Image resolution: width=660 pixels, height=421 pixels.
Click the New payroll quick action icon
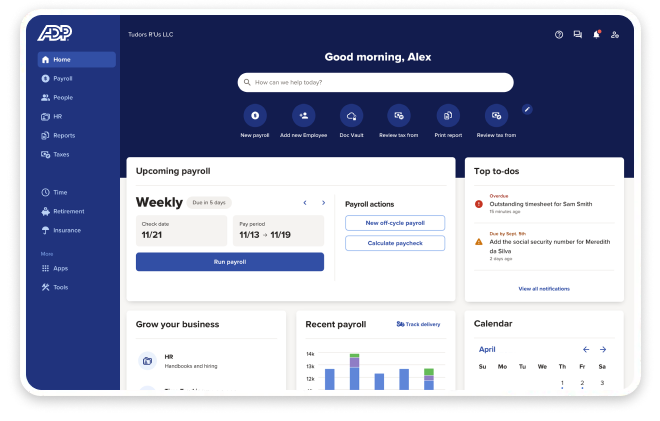point(255,115)
